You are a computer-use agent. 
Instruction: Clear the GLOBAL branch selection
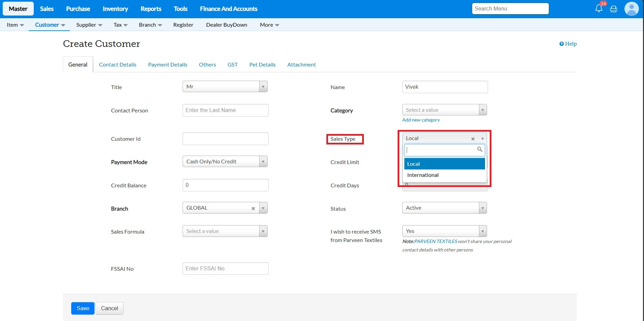click(253, 208)
